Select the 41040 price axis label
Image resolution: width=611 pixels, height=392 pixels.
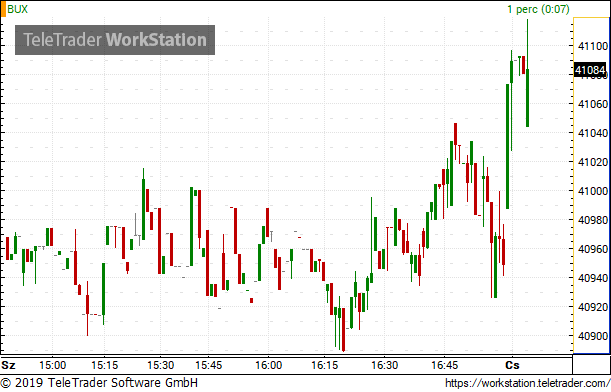pyautogui.click(x=593, y=133)
